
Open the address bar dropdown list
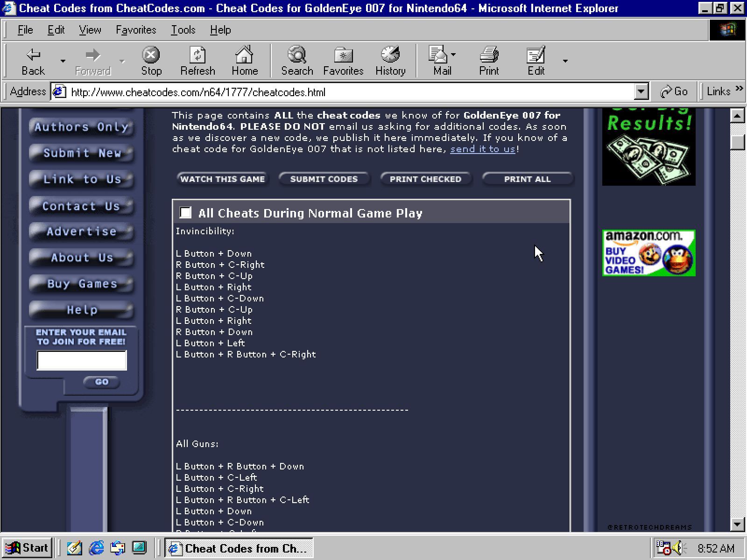pos(641,92)
